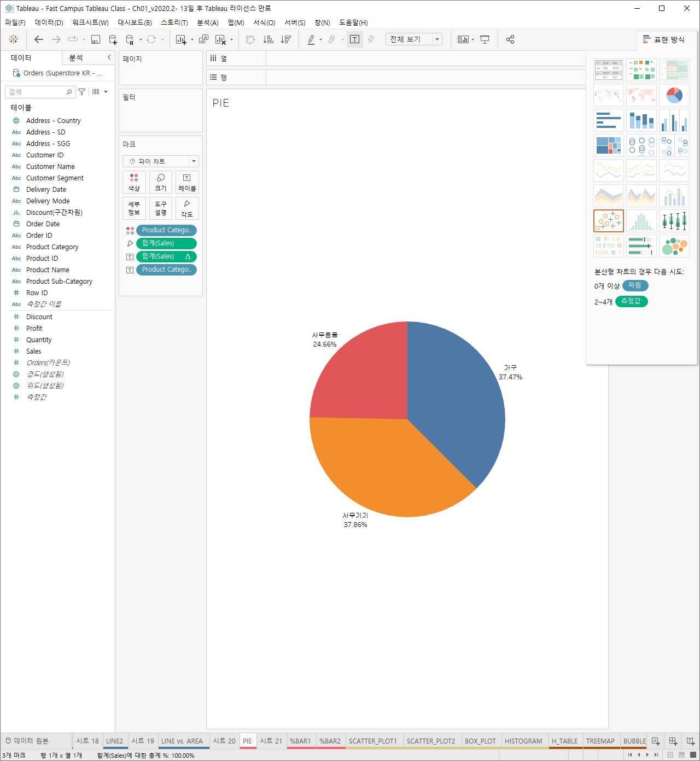Screen dimensions: 700x761
Task: Click the new story icon at bottom
Action: pyautogui.click(x=691, y=741)
